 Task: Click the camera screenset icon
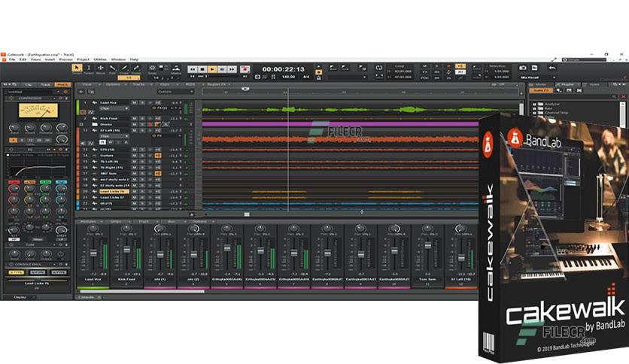523,68
